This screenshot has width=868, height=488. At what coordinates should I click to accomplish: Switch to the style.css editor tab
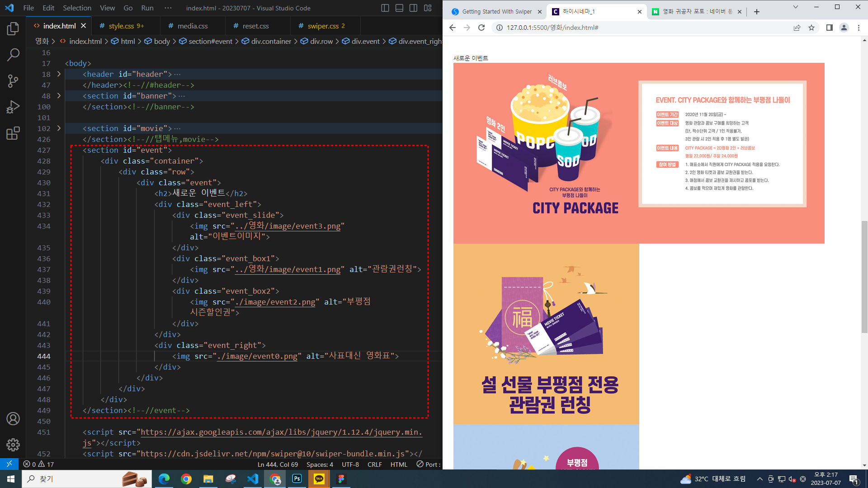[x=121, y=26]
